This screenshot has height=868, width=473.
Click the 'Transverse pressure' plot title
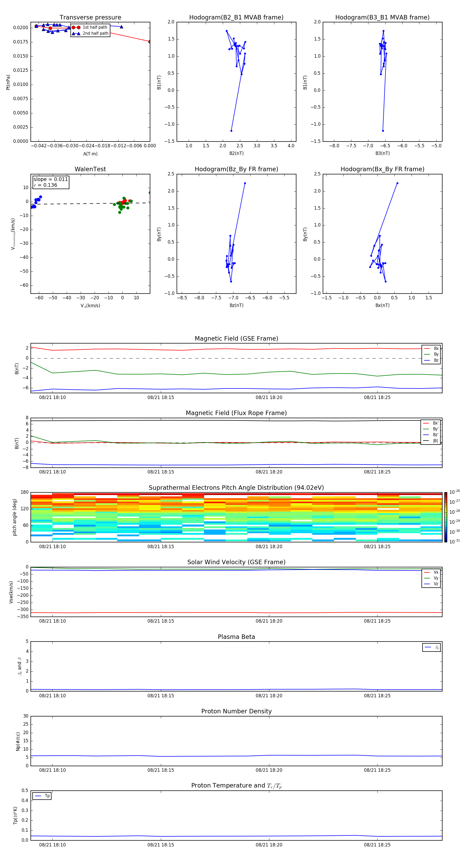pyautogui.click(x=90, y=17)
